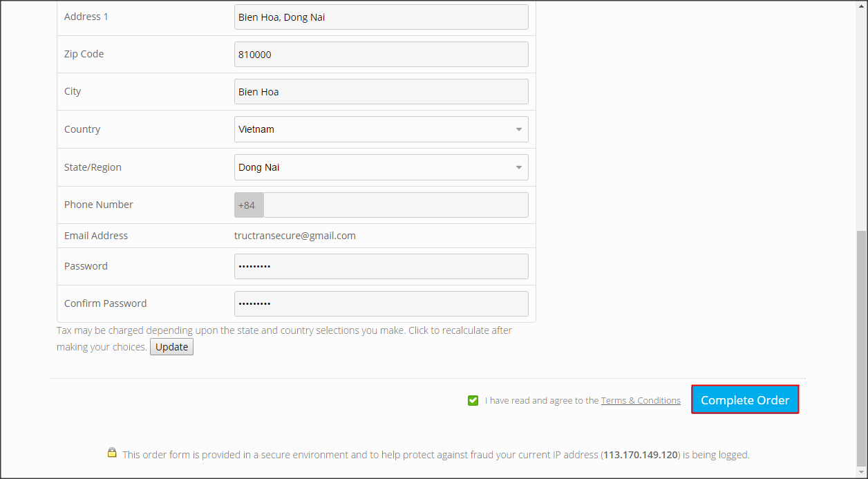Open the Terms & Conditions link
The width and height of the screenshot is (868, 479).
tap(641, 401)
